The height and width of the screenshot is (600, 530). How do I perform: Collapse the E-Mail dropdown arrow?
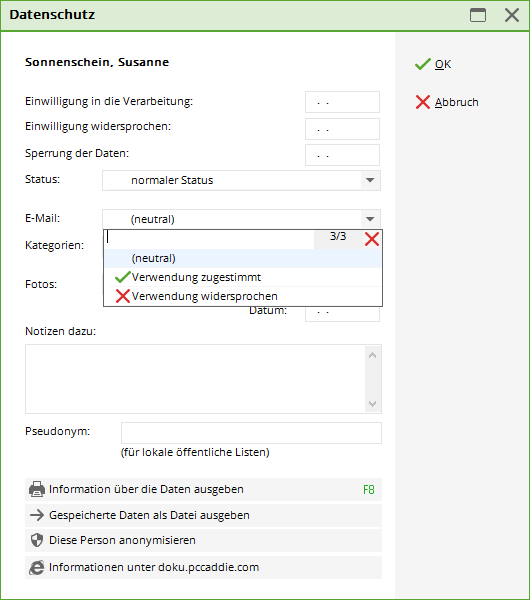coord(370,219)
